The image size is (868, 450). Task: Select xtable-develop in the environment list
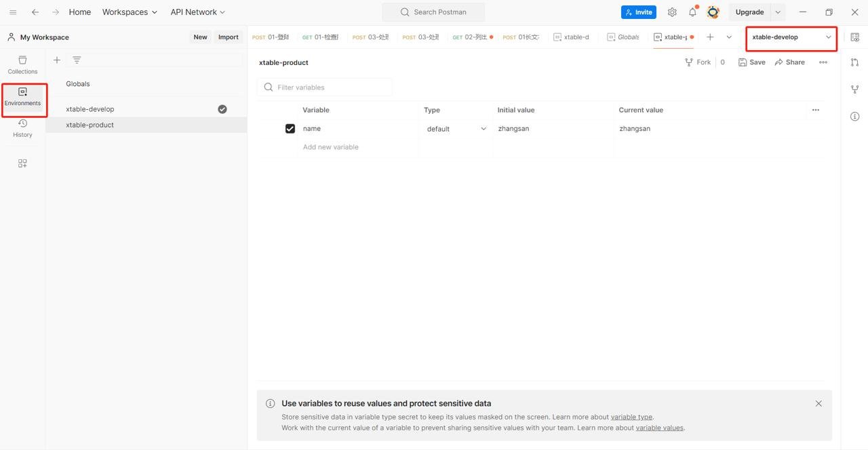point(146,109)
